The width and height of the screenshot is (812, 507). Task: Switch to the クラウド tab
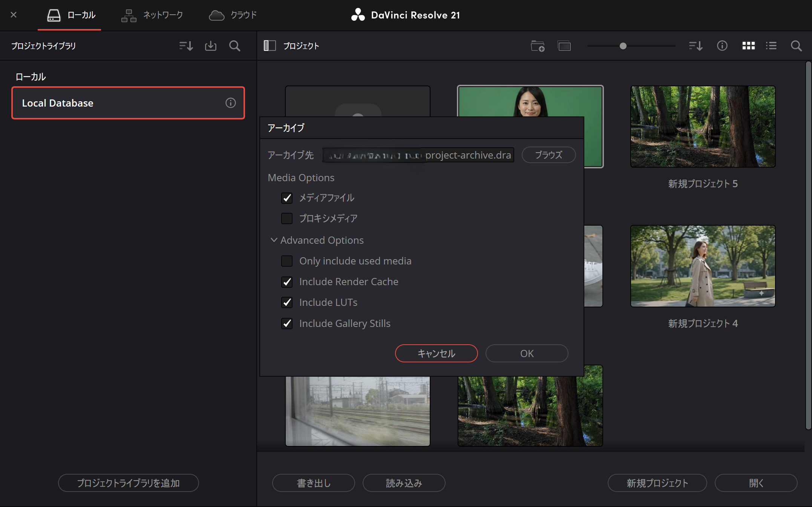coord(233,15)
